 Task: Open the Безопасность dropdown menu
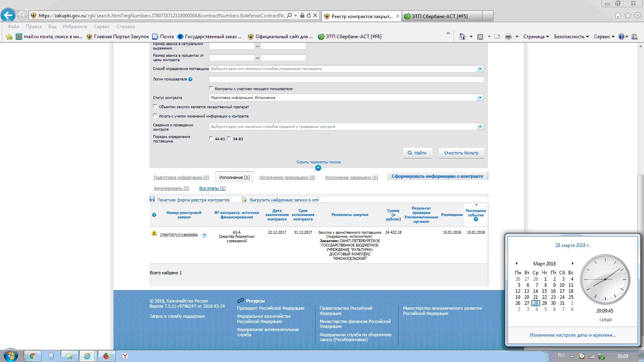coord(571,37)
